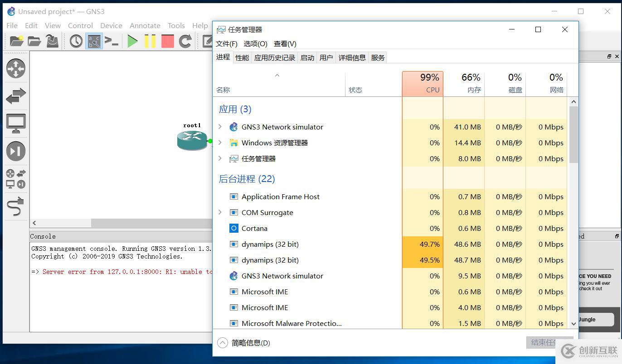This screenshot has width=622, height=364.
Task: Select the Cortana background process
Action: (x=390, y=228)
